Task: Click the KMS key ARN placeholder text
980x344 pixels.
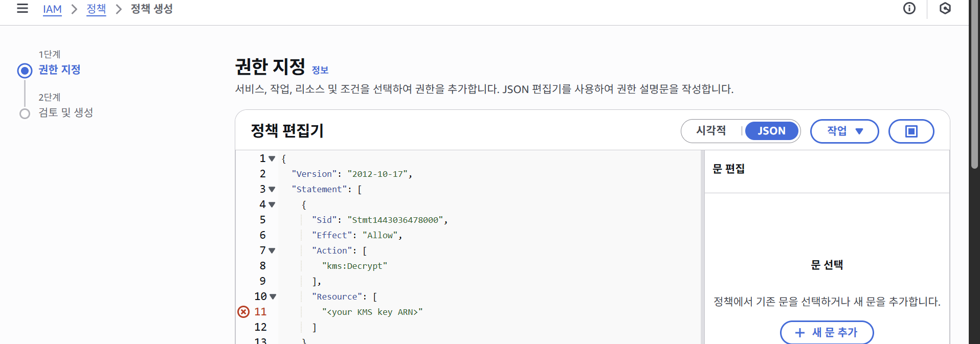Action: click(x=372, y=312)
